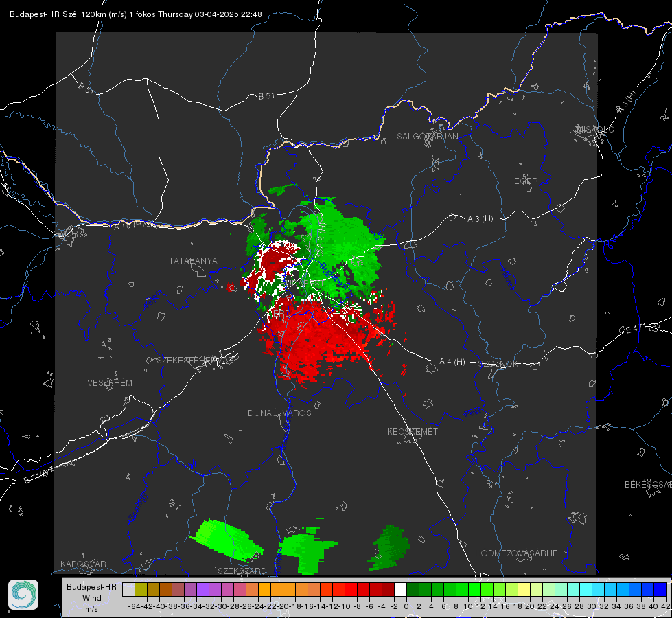Click the 20 value on the legend scale

click(x=530, y=606)
